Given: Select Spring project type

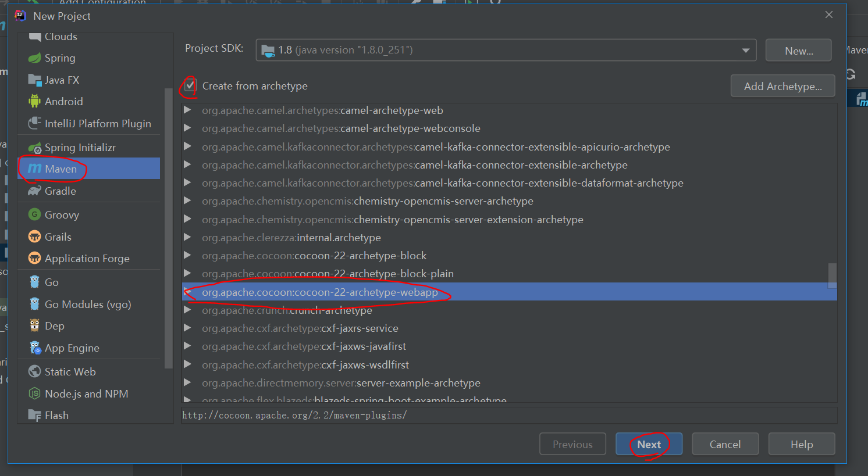Looking at the screenshot, I should click(x=89, y=58).
